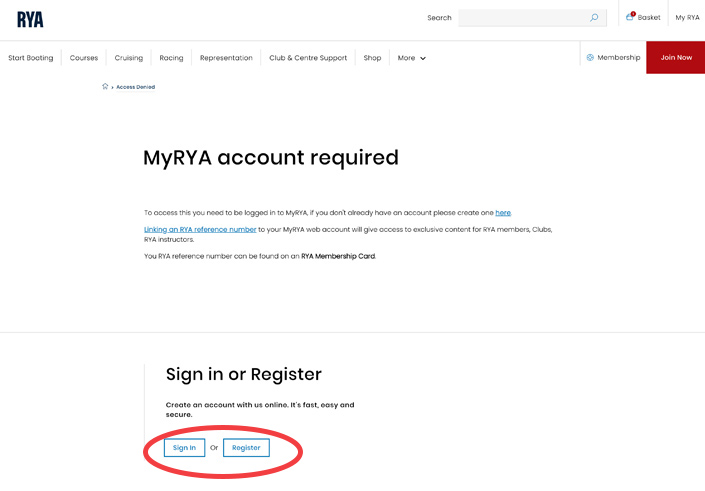Image resolution: width=705 pixels, height=491 pixels.
Task: Open the Basket icon
Action: [x=629, y=17]
